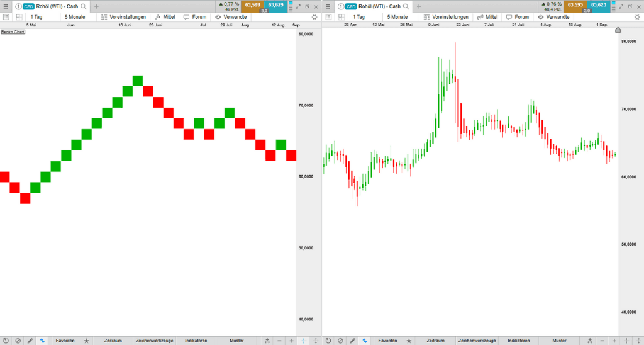Open hamburger menu of left chart window
Image resolution: width=644 pixels, height=345 pixels.
tap(6, 6)
